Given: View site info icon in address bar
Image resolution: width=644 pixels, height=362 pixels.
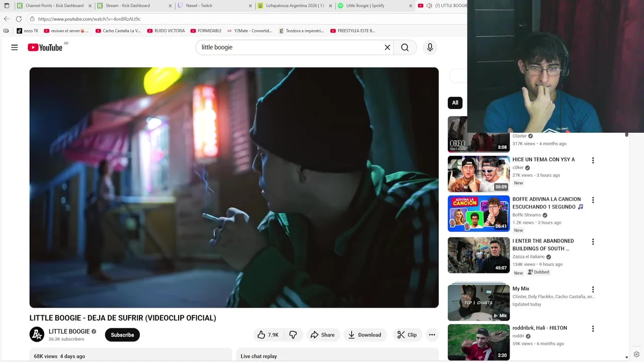Looking at the screenshot, I should [32, 19].
